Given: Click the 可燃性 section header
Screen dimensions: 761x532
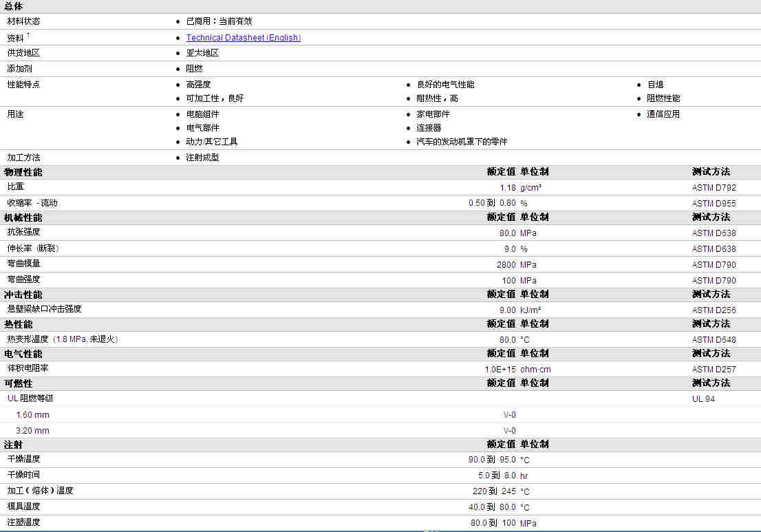Looking at the screenshot, I should click(19, 384).
